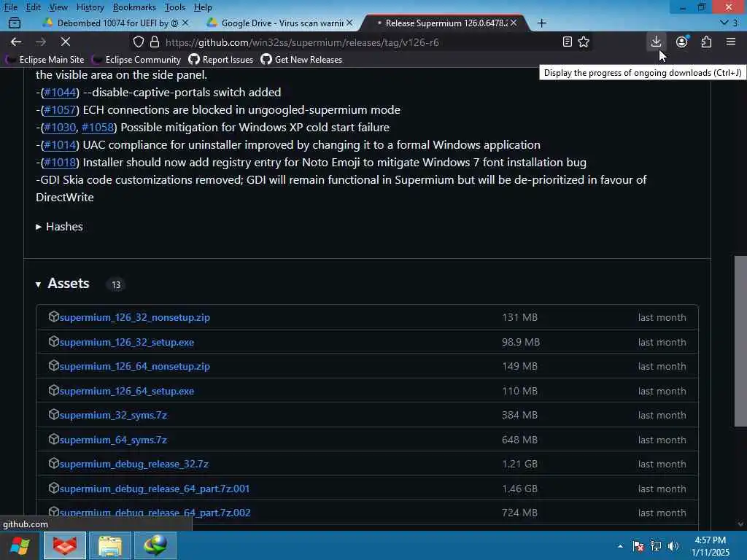Open the View menu

click(x=58, y=7)
